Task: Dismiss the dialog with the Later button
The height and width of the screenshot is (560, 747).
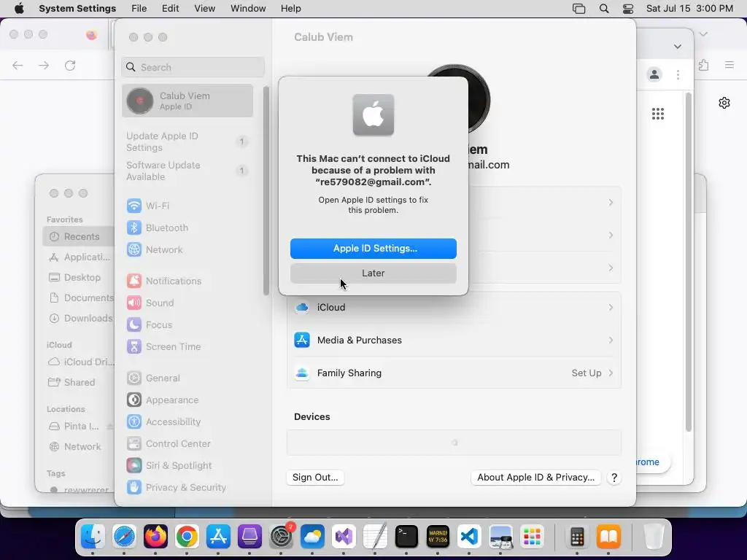Action: click(x=373, y=273)
